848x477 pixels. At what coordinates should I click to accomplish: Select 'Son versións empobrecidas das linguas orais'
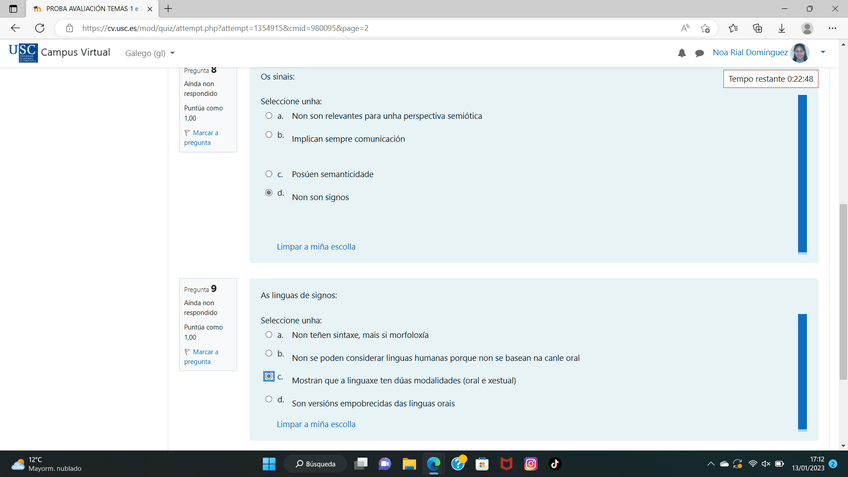(269, 400)
